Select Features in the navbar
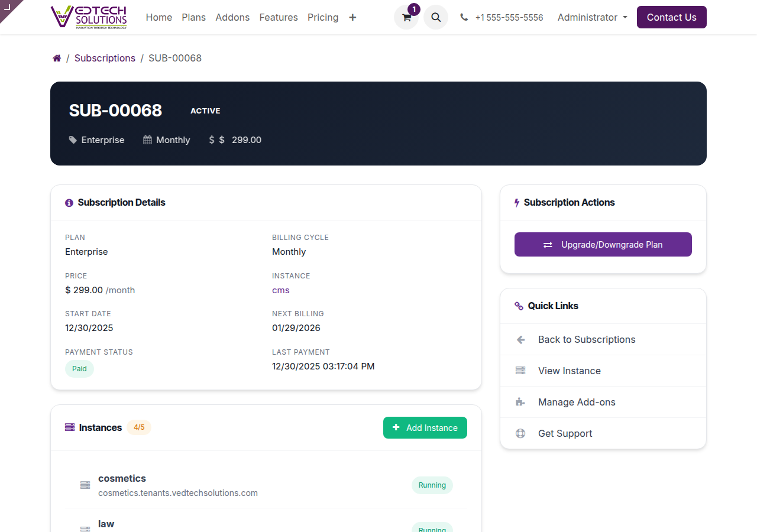Image resolution: width=757 pixels, height=532 pixels. click(279, 17)
